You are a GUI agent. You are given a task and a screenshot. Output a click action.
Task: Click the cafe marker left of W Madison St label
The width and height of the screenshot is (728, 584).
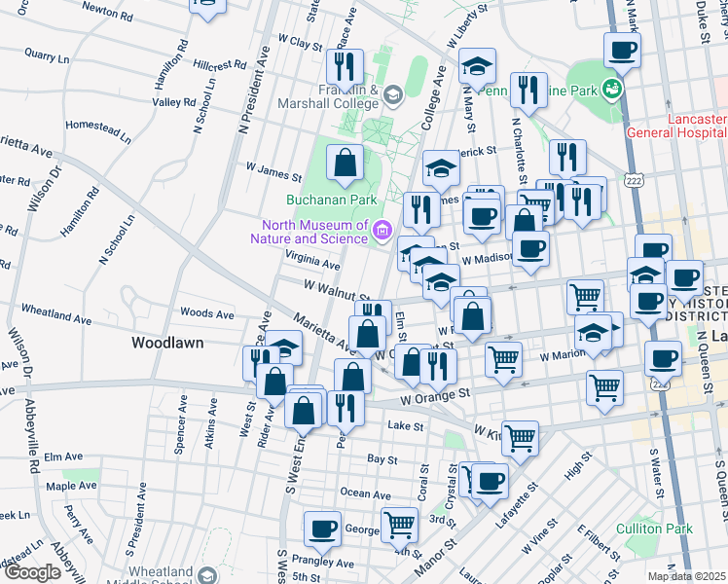pyautogui.click(x=482, y=218)
